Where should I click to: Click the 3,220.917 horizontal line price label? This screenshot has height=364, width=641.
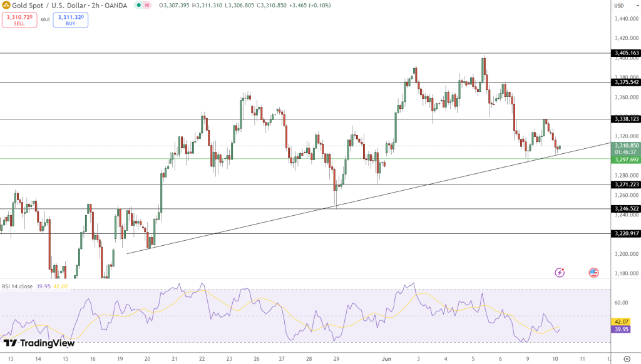pos(626,234)
